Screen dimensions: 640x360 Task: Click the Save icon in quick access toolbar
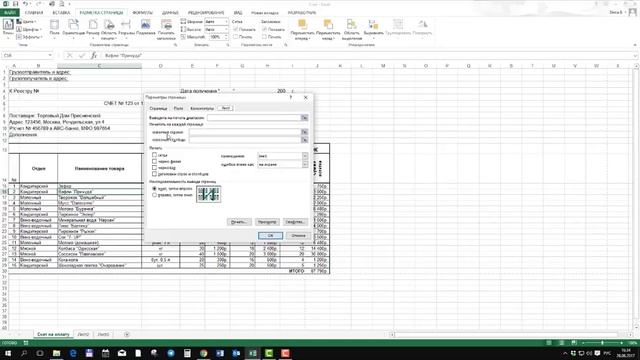(x=16, y=4)
